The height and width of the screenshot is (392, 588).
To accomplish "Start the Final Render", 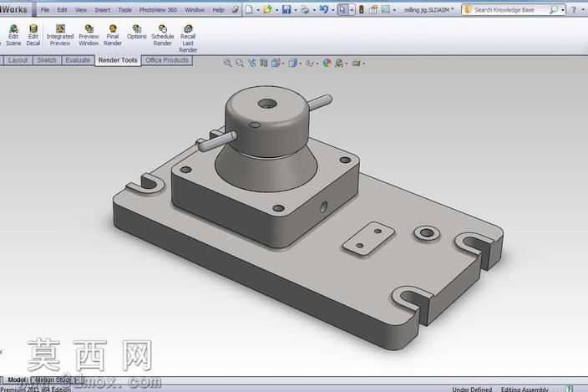I will pos(113,35).
